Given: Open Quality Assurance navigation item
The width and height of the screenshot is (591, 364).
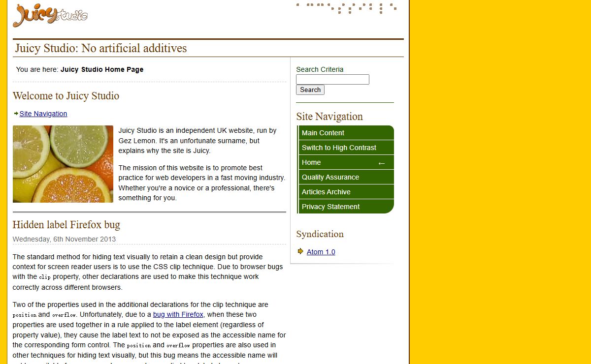Looking at the screenshot, I should point(346,177).
